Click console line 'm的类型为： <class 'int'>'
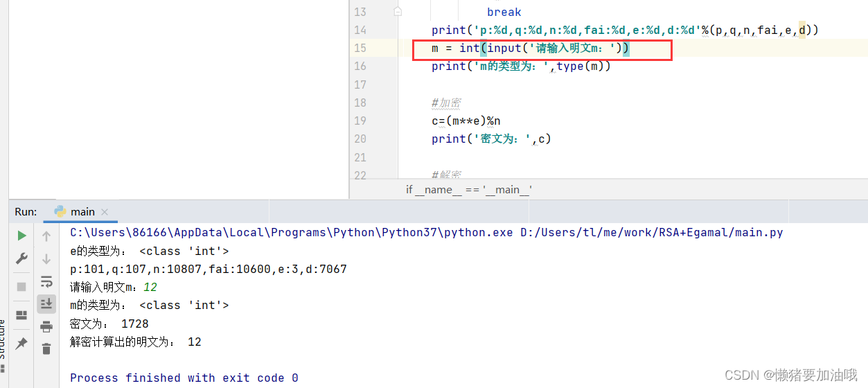Image resolution: width=868 pixels, height=388 pixels. (149, 305)
